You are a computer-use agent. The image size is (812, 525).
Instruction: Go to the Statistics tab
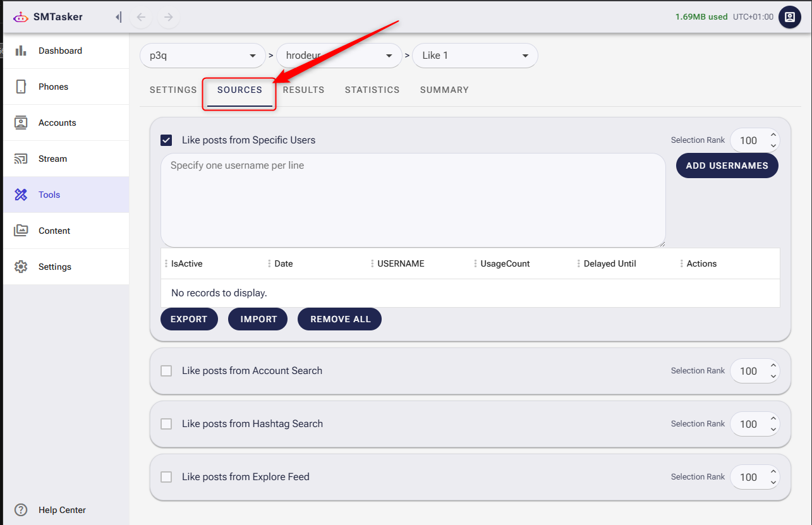[x=372, y=90]
